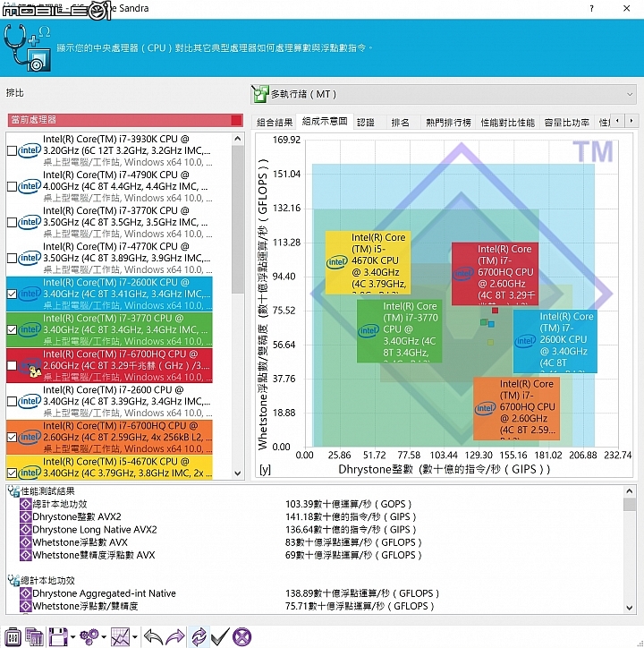644x648 pixels.
Task: Click the purple cancel X icon
Action: (x=241, y=637)
